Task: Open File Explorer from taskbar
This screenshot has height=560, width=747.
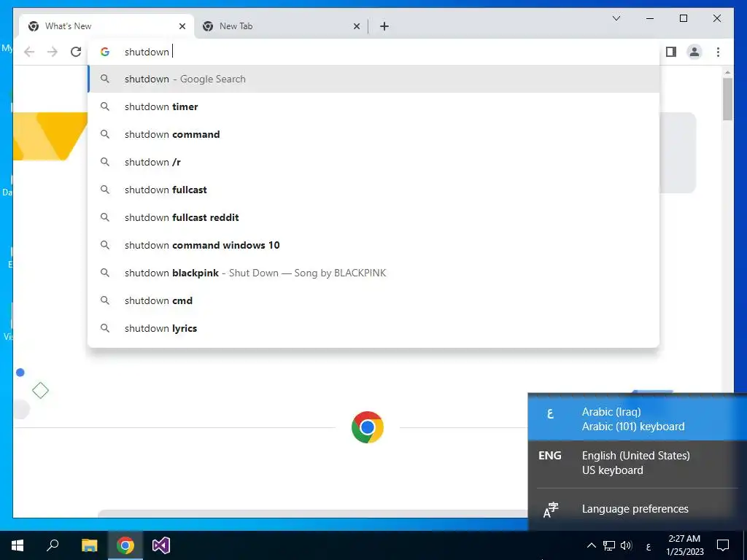Action: pos(89,545)
